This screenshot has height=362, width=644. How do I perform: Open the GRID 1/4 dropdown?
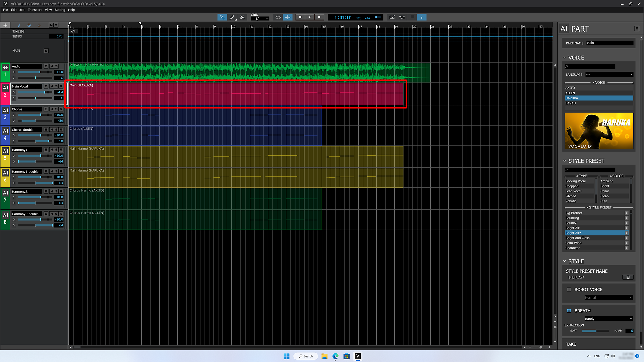point(260,18)
